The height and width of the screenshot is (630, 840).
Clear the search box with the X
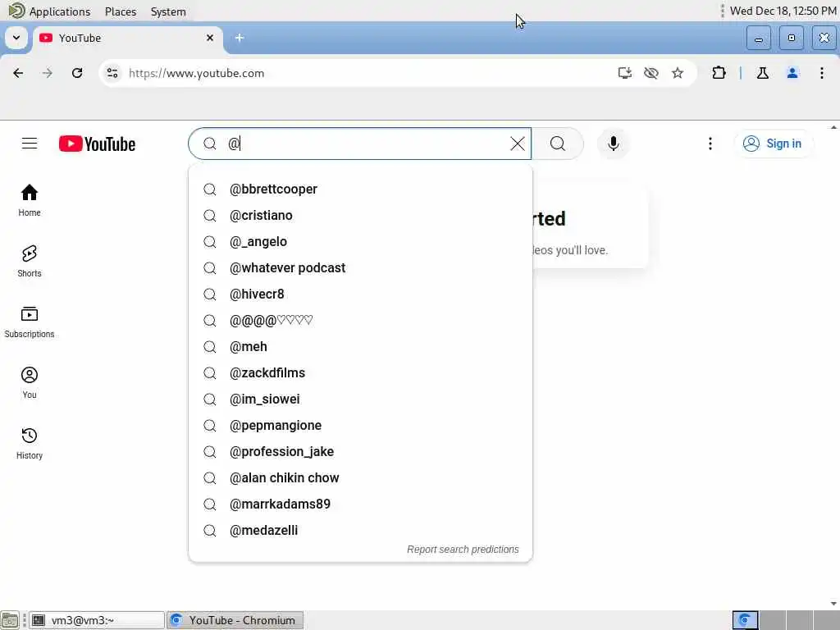pyautogui.click(x=518, y=144)
